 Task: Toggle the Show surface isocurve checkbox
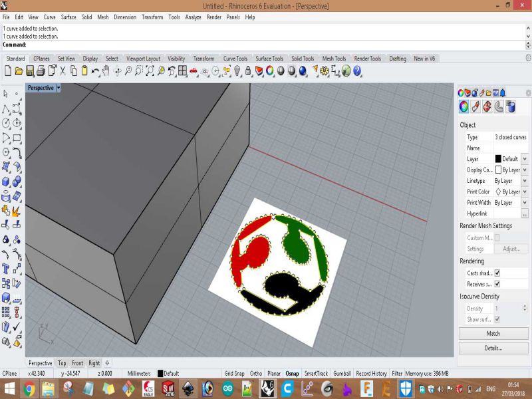[x=497, y=319]
